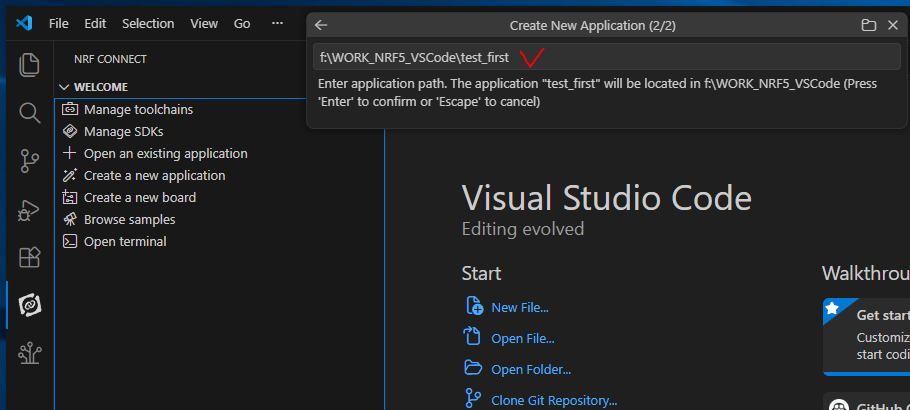910x410 pixels.
Task: Click the Open File... link
Action: point(523,339)
